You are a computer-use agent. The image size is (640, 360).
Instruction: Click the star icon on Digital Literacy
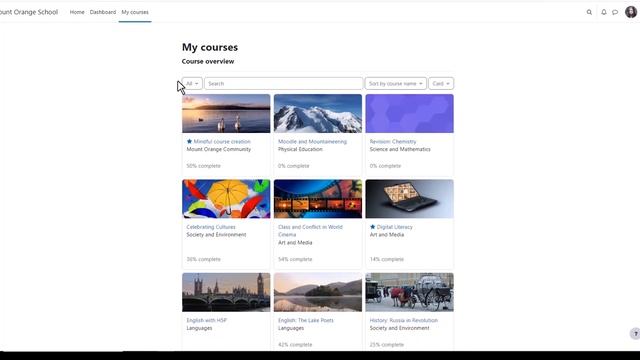coord(372,227)
